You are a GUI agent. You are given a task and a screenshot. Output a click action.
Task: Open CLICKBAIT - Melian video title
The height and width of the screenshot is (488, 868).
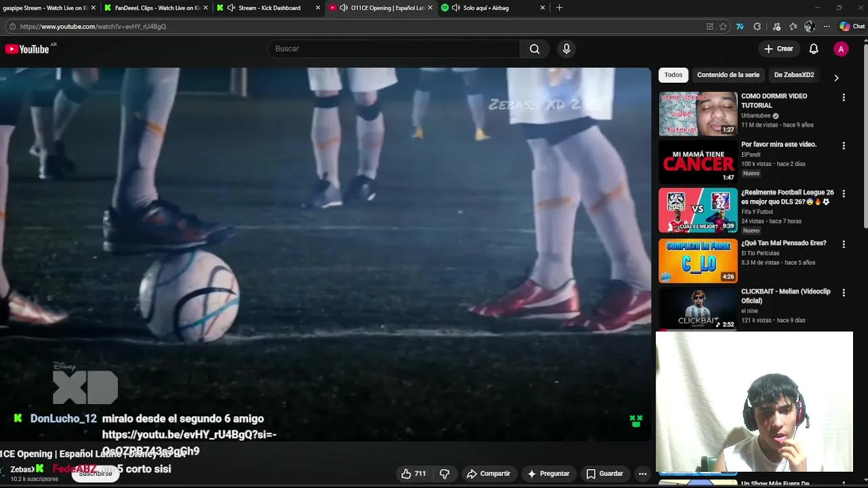(x=785, y=296)
